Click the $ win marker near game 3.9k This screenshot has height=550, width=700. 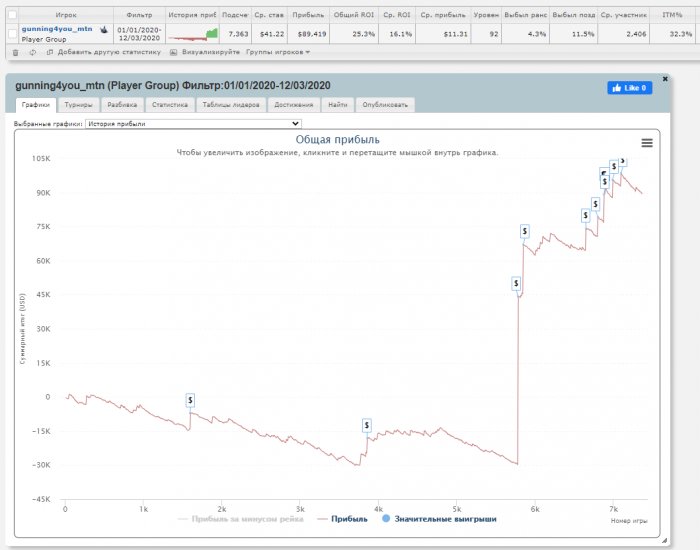tap(368, 426)
